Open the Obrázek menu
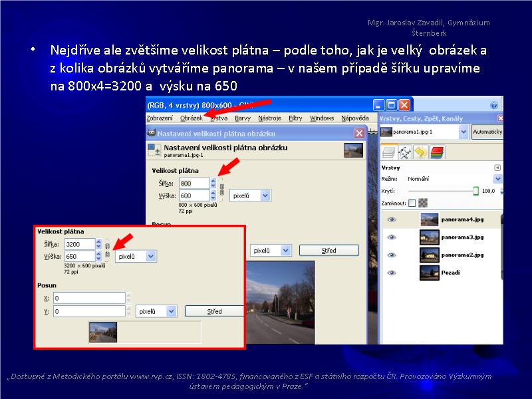Image resolution: width=532 pixels, height=399 pixels. [192, 118]
